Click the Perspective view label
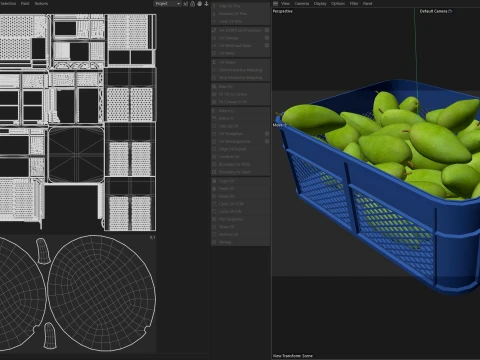This screenshot has height=360, width=480. tap(283, 11)
